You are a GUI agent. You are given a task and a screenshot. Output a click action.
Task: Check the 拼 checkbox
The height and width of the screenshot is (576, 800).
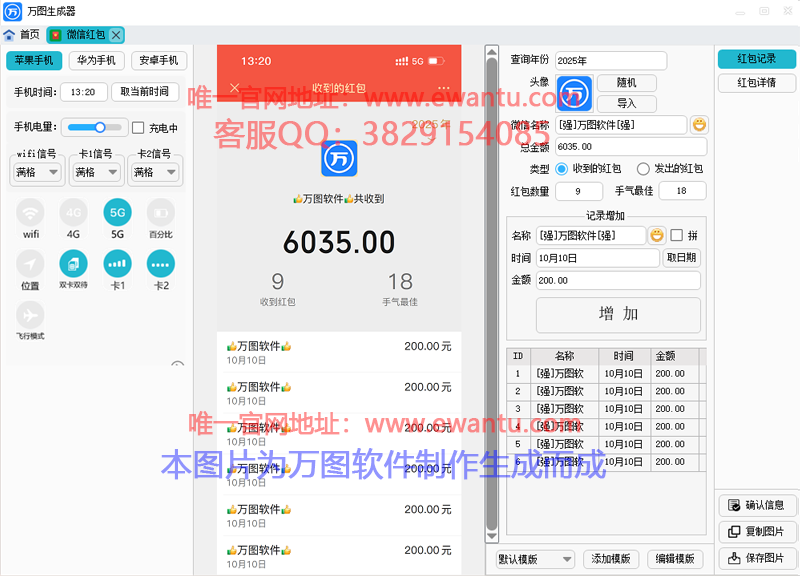677,235
